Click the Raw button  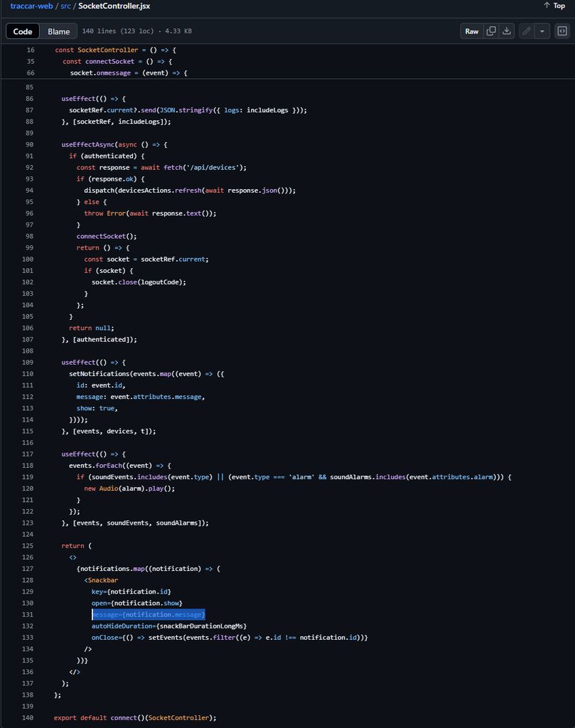[x=472, y=31]
